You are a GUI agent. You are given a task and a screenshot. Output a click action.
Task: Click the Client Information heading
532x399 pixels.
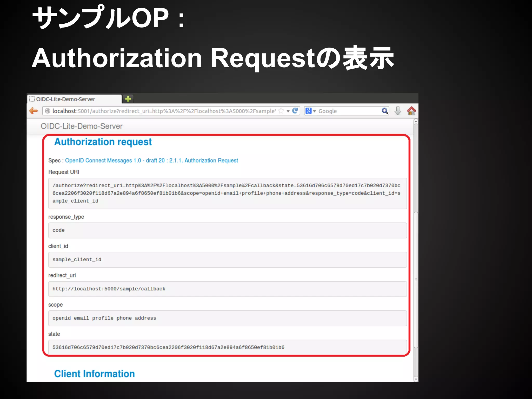pyautogui.click(x=94, y=374)
